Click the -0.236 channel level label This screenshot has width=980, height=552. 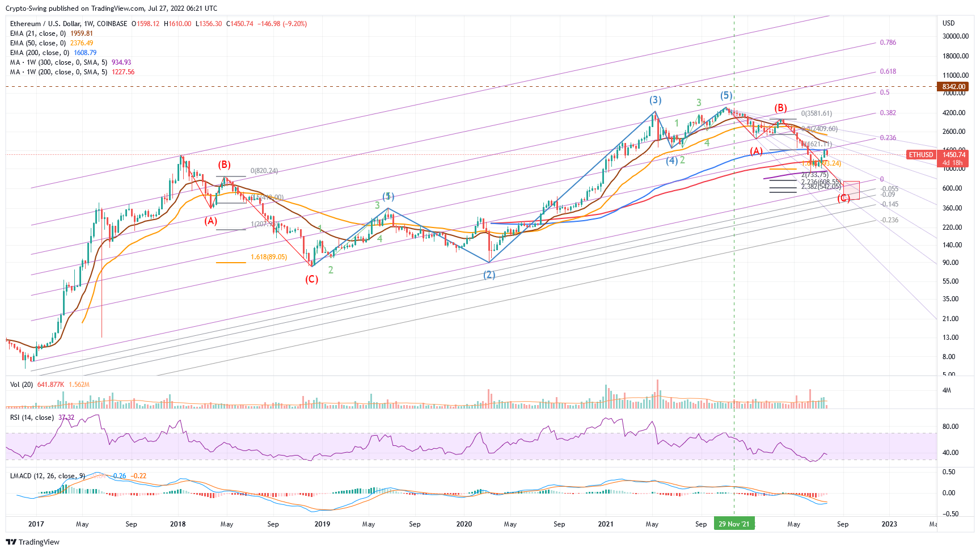click(x=889, y=220)
